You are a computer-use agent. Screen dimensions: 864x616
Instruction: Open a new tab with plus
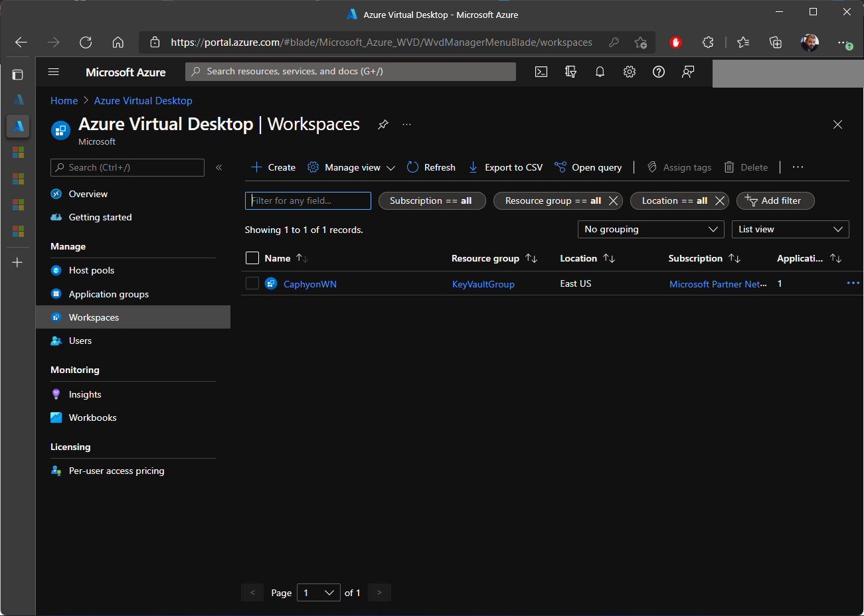[18, 263]
